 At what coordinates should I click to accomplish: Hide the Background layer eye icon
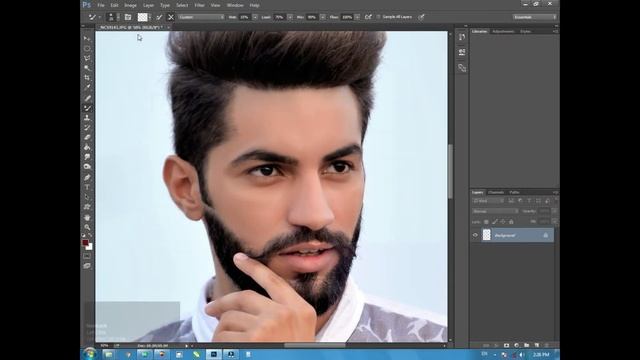coord(475,235)
